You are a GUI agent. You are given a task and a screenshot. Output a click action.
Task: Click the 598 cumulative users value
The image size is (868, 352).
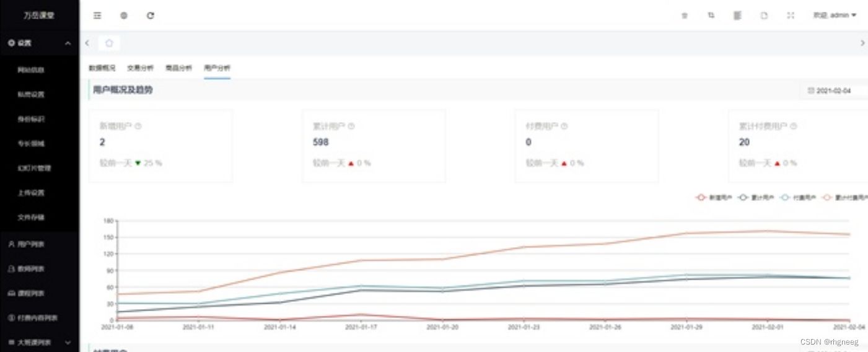pos(321,142)
